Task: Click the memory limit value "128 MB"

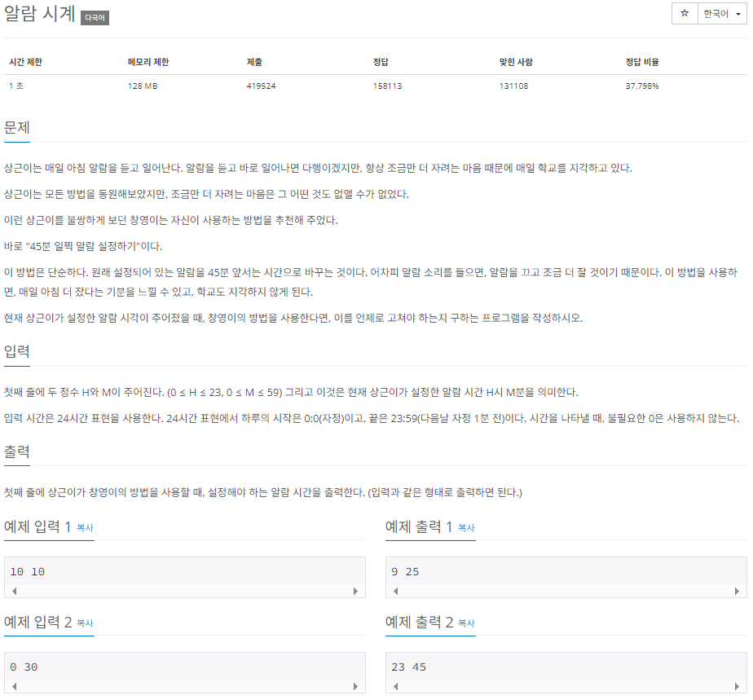Action: 143,86
